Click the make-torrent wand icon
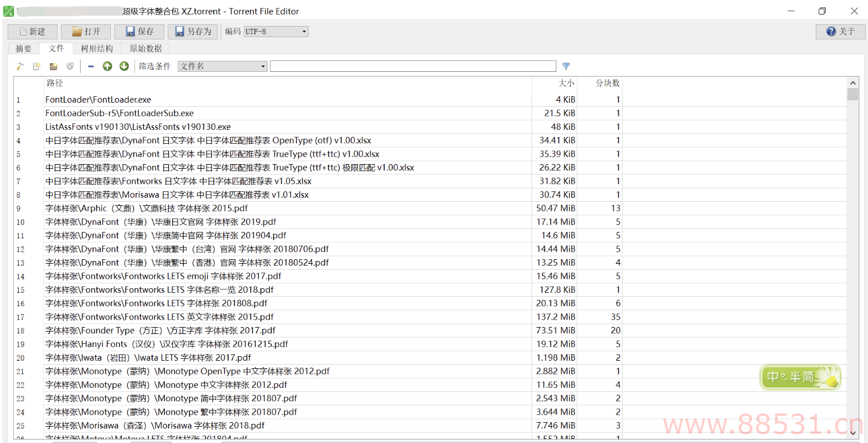The image size is (868, 443). pyautogui.click(x=20, y=67)
